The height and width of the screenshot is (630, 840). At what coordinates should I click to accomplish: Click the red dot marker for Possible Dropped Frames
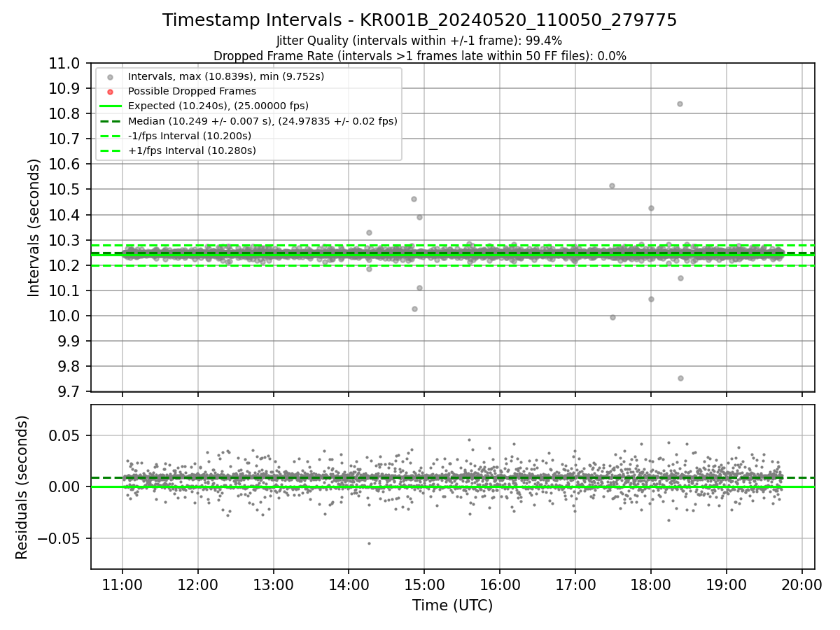[x=111, y=92]
